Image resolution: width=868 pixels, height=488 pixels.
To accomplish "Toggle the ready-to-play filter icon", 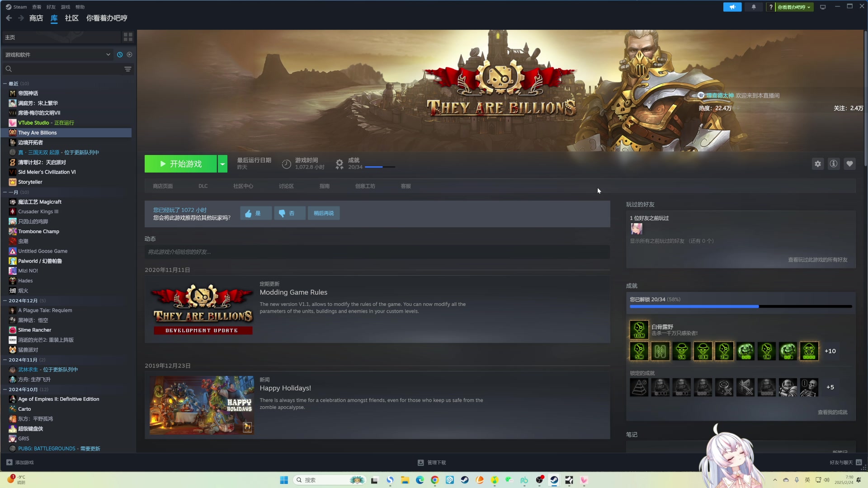I will coord(129,55).
